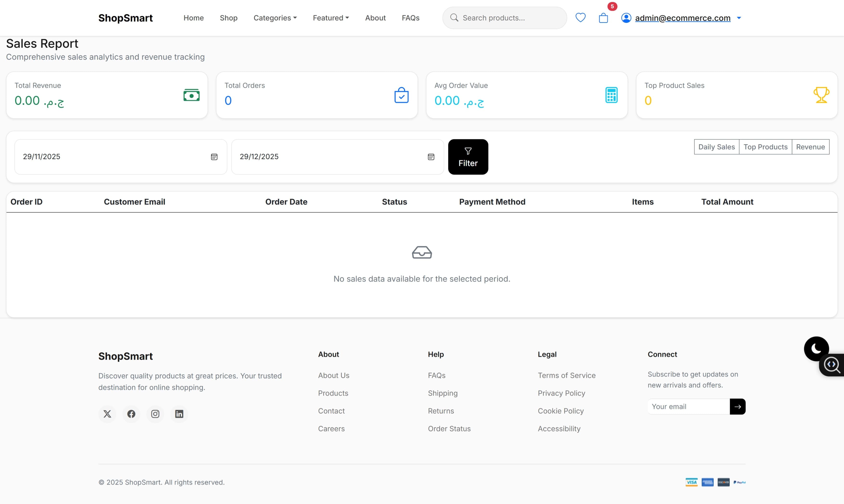Switch to the Revenue view
844x504 pixels.
[x=810, y=147]
